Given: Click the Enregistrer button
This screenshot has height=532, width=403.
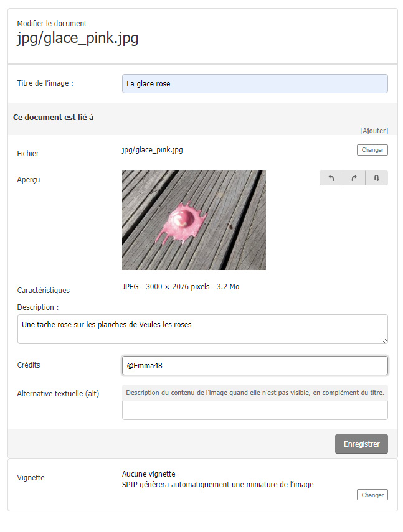Looking at the screenshot, I should coord(361,444).
